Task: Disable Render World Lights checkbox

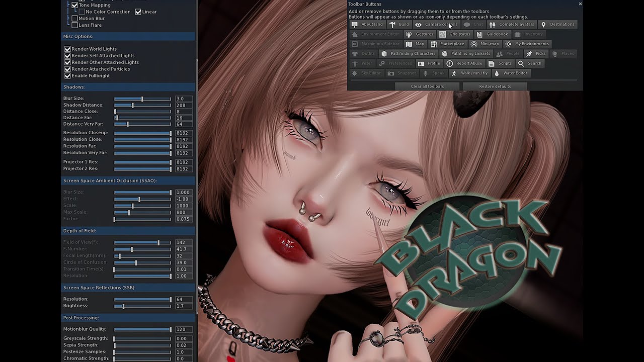Action: [x=67, y=49]
